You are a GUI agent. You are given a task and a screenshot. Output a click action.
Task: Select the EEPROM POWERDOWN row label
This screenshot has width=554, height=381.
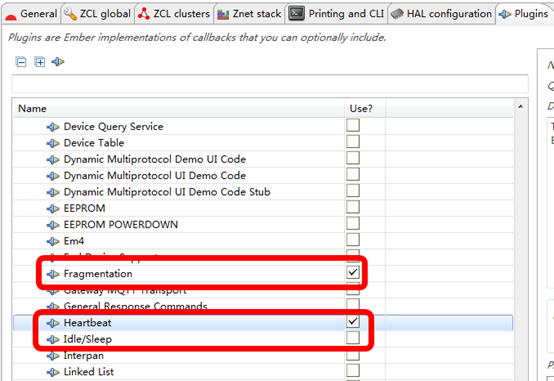tap(121, 224)
